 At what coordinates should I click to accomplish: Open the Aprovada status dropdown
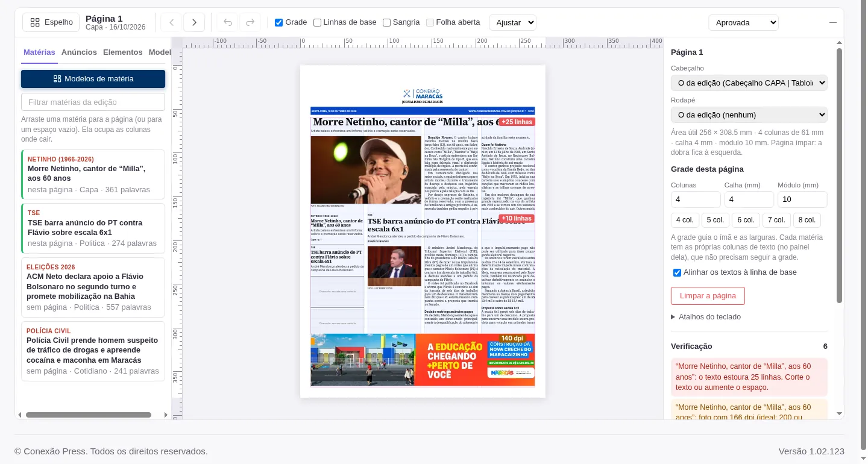coord(743,22)
